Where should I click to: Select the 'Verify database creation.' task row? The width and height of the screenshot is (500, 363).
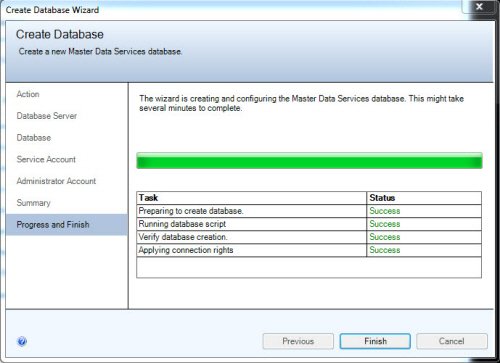click(309, 237)
